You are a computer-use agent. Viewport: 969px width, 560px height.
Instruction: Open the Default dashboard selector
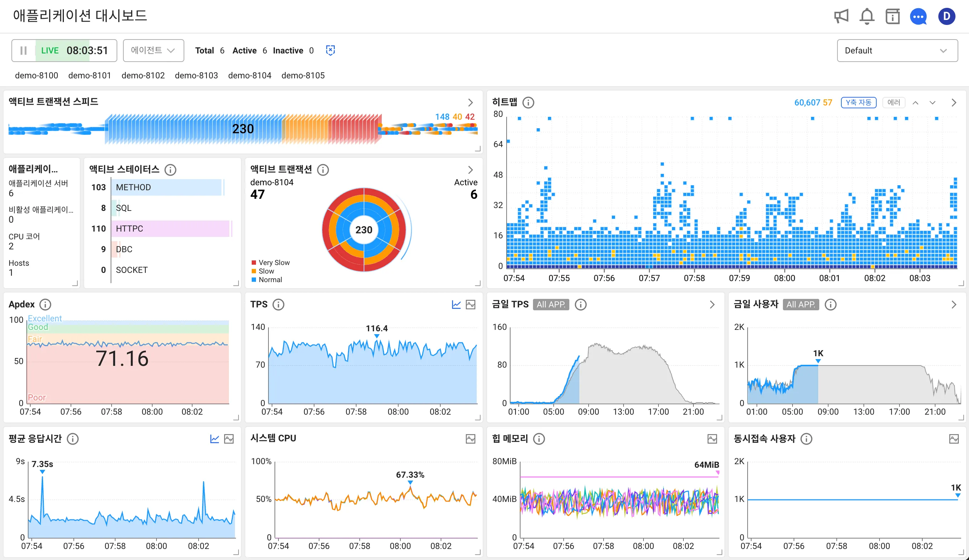(897, 50)
